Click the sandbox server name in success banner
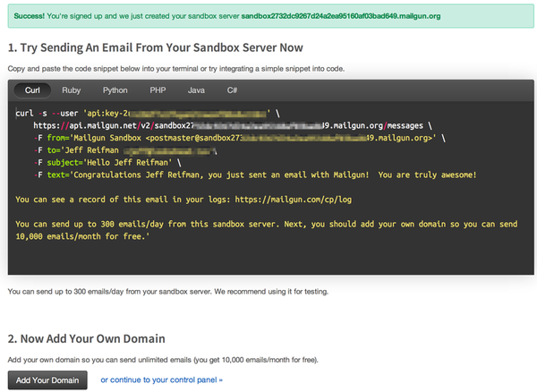 (x=341, y=16)
